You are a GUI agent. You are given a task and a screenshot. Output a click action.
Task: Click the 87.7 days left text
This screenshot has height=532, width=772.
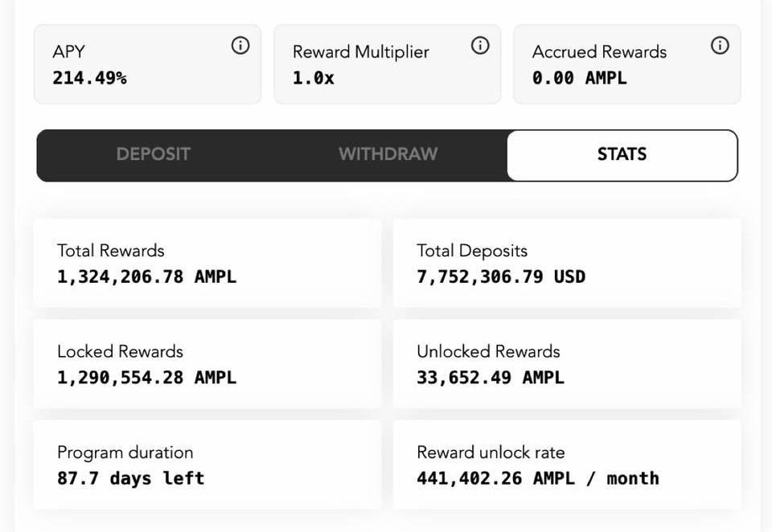pos(131,478)
